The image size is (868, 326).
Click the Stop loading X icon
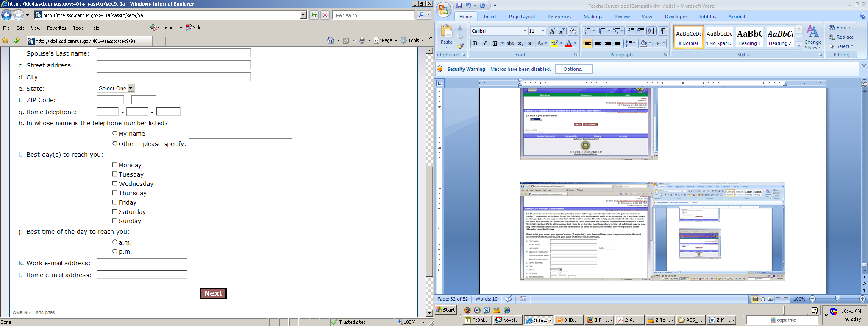pos(325,15)
